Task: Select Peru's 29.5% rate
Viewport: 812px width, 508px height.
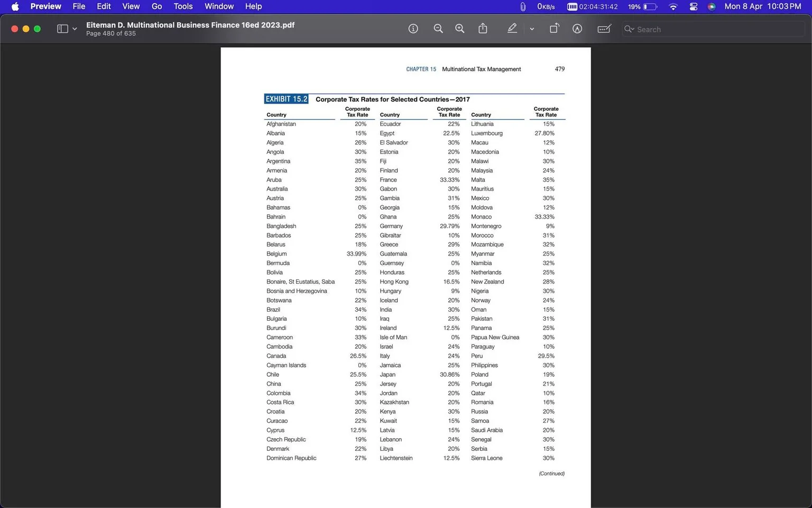Action: [x=546, y=356]
